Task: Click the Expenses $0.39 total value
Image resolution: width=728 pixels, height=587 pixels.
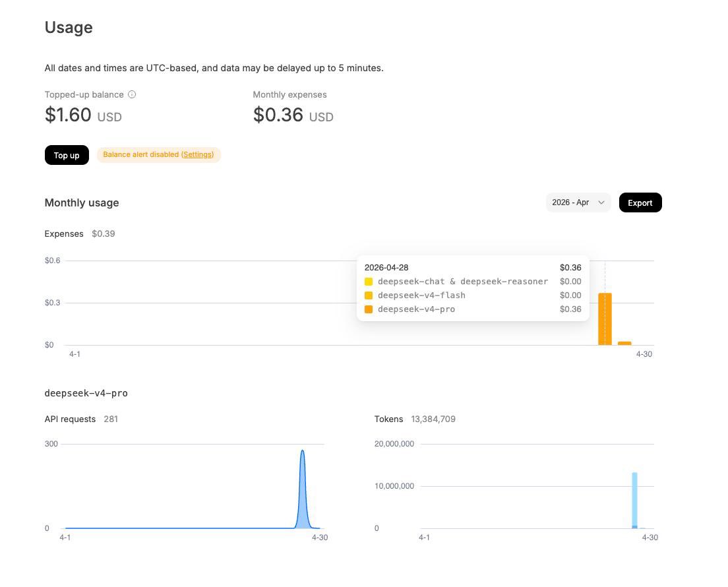Action: [103, 233]
